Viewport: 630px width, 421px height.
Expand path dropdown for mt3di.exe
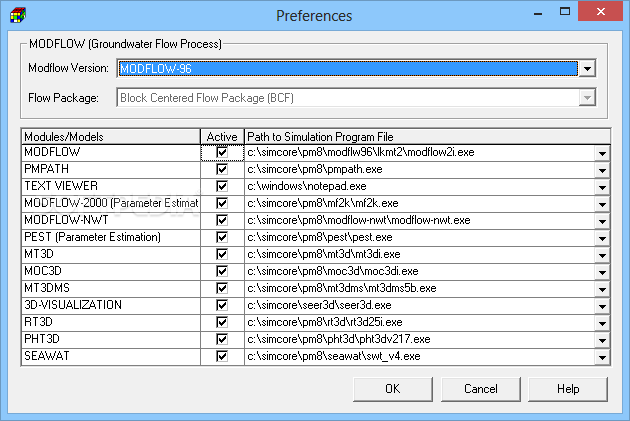602,255
